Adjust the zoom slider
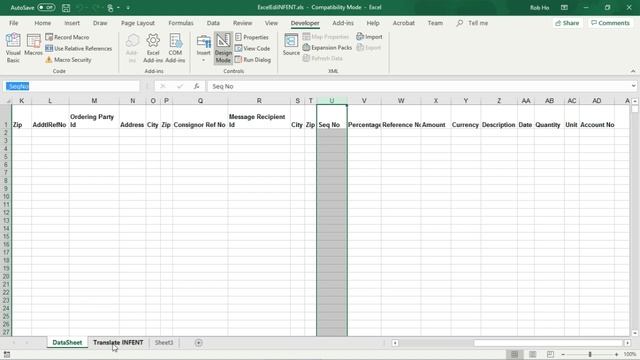 590,354
